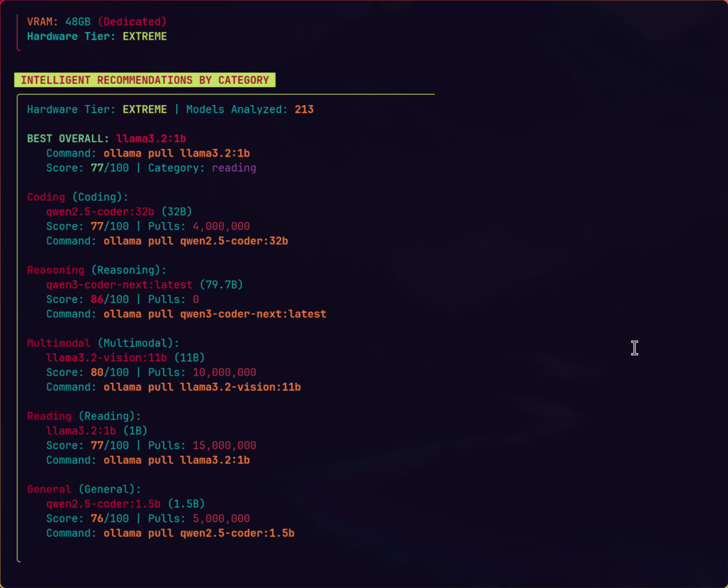The image size is (728, 588).
Task: Click 'llama3.2:1b (1B)' under Reading
Action: pyautogui.click(x=97, y=431)
